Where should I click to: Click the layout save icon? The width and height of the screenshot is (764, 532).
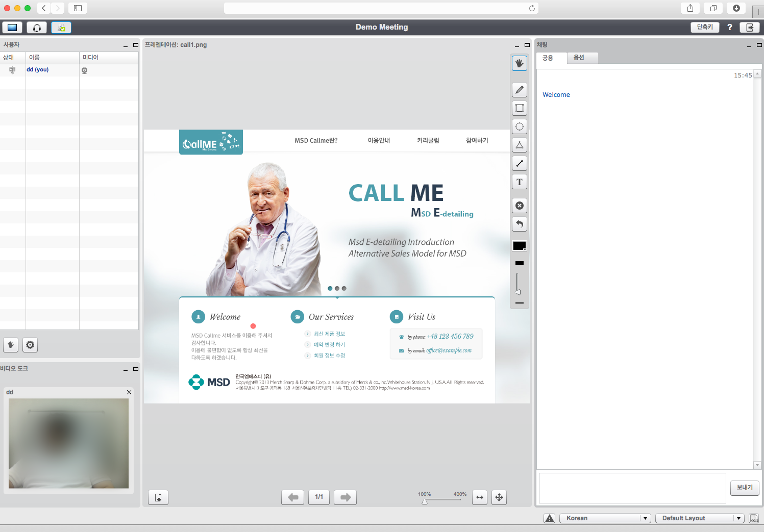pyautogui.click(x=754, y=518)
